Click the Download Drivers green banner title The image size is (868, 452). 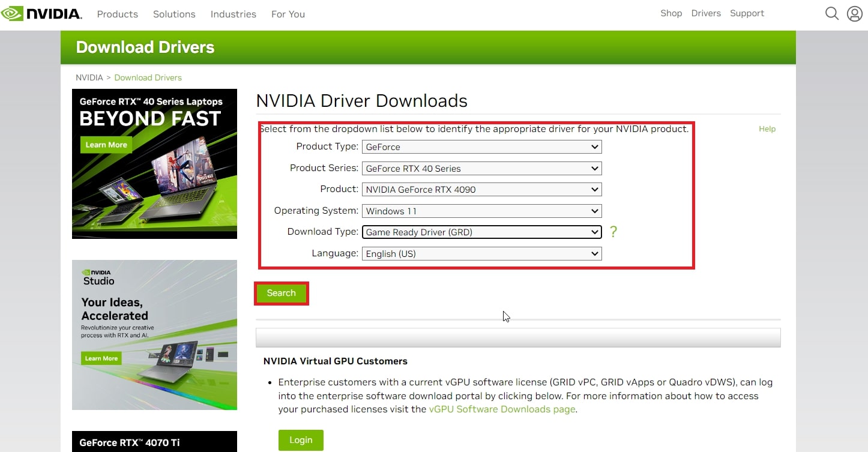coord(145,47)
